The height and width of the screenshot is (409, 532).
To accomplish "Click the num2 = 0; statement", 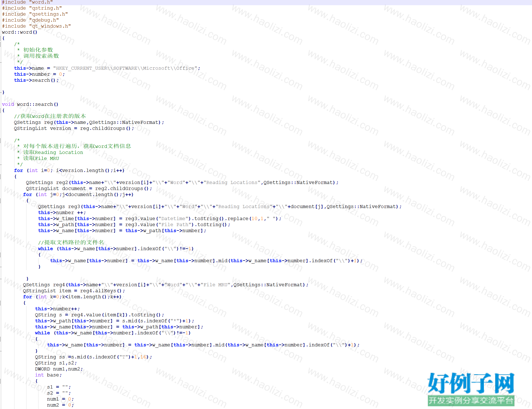I will (60, 405).
